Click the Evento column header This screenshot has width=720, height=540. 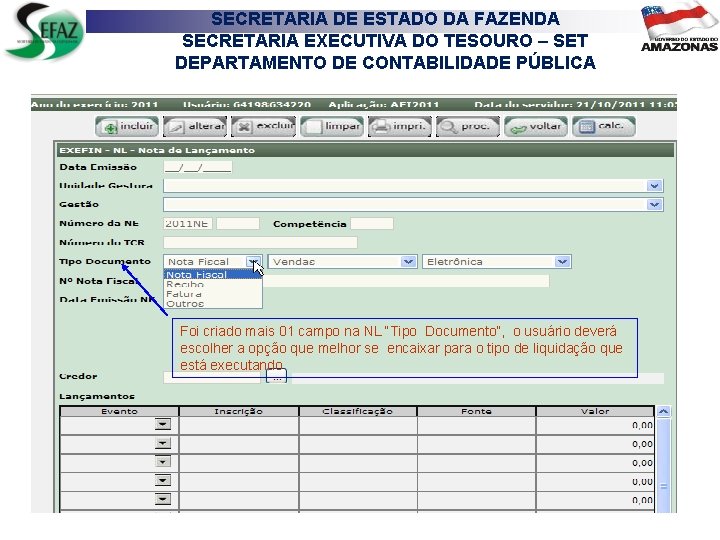click(119, 411)
